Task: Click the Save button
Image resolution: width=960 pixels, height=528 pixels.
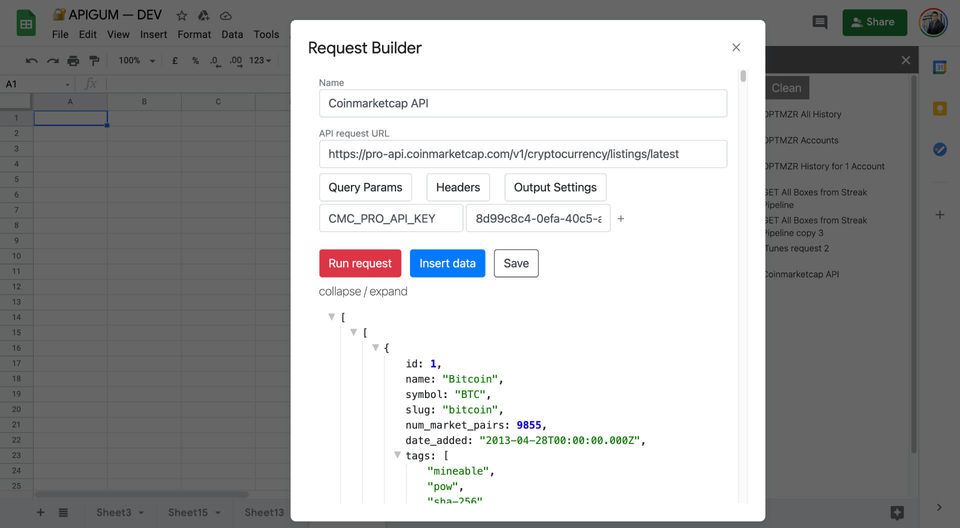Action: pyautogui.click(x=516, y=263)
